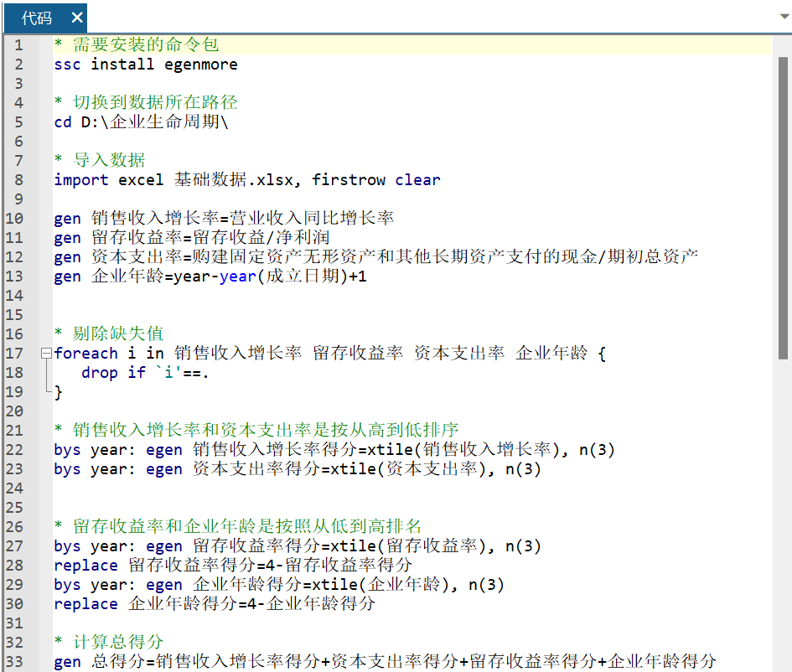Select the 代码 tab
This screenshot has height=672, width=792.
pyautogui.click(x=37, y=18)
